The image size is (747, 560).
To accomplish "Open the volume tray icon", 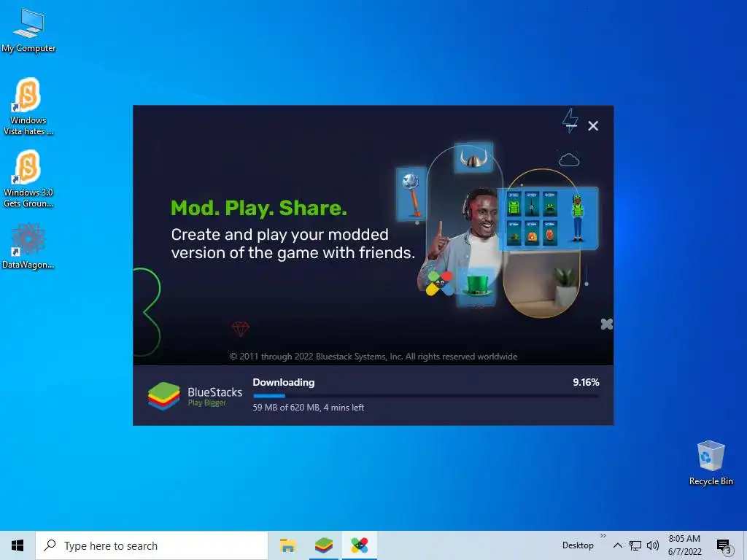I will (653, 545).
